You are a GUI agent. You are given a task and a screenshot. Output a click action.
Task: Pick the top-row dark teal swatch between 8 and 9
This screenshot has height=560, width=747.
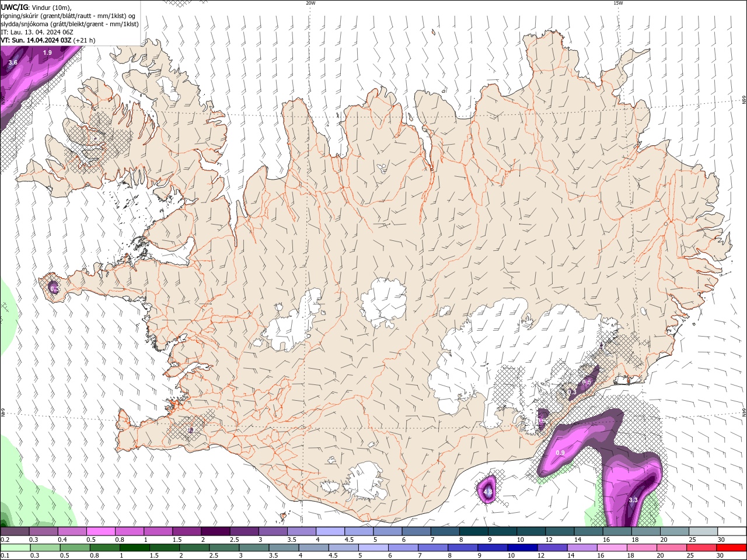click(474, 531)
